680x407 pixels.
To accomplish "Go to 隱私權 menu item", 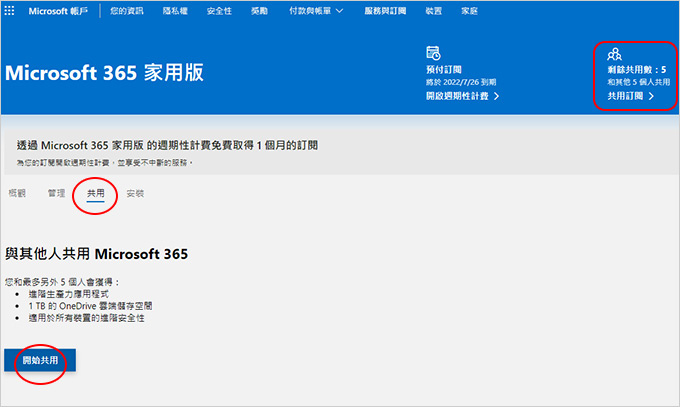I will [x=175, y=11].
